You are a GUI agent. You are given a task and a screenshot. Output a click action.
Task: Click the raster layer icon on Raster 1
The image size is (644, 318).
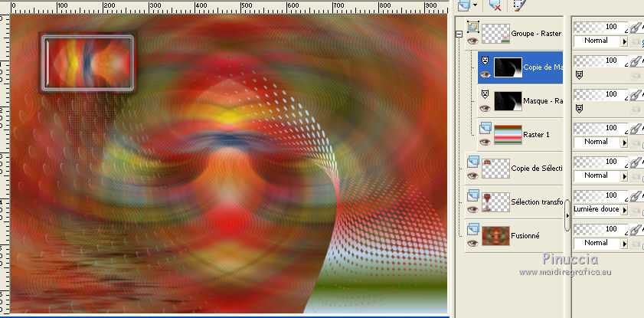coord(485,128)
